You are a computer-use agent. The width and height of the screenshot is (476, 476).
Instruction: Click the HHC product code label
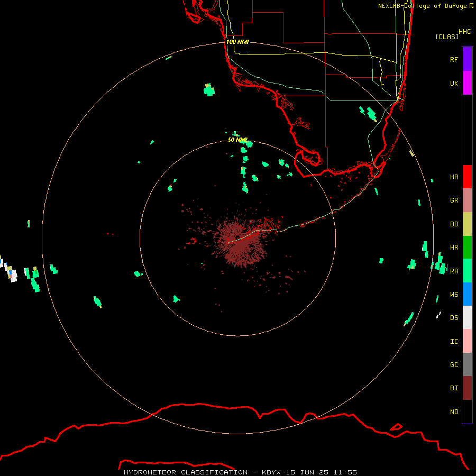464,32
